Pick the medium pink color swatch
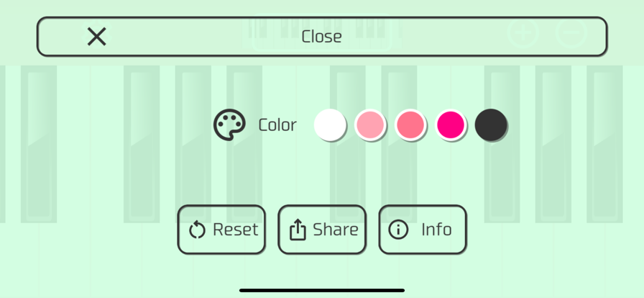 (x=410, y=125)
